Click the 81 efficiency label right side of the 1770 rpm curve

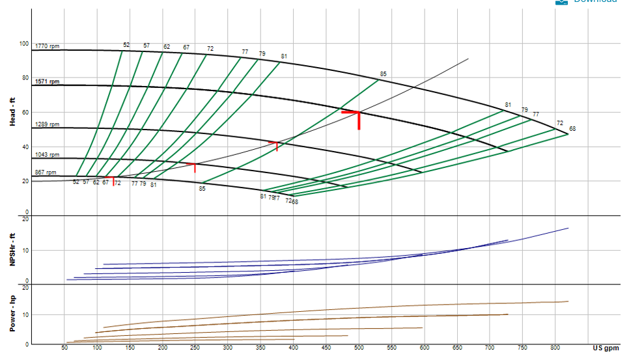pyautogui.click(x=508, y=105)
